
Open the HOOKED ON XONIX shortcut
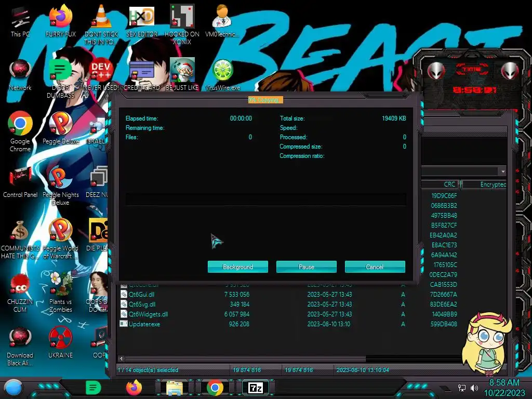point(182,24)
